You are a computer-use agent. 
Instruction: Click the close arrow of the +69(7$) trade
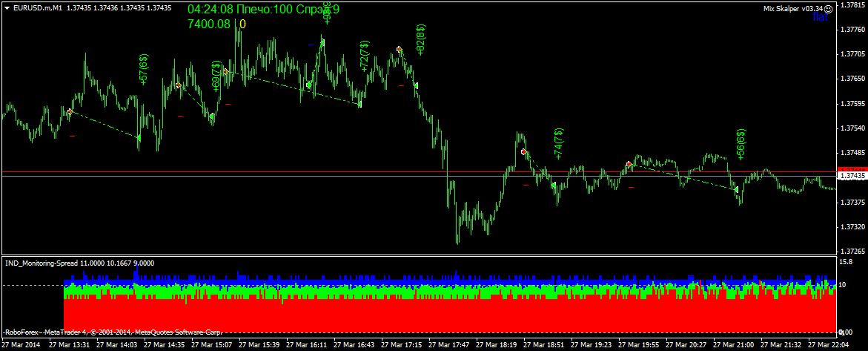[x=211, y=116]
